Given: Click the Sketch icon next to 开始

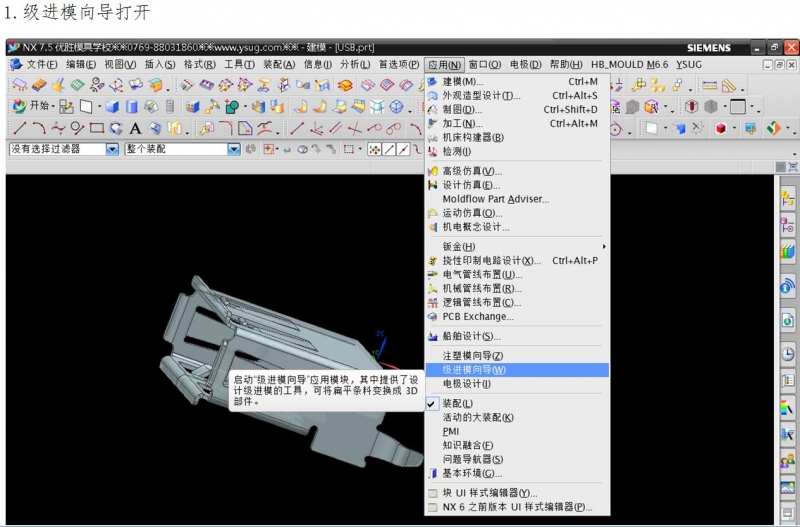Looking at the screenshot, I should tap(66, 107).
